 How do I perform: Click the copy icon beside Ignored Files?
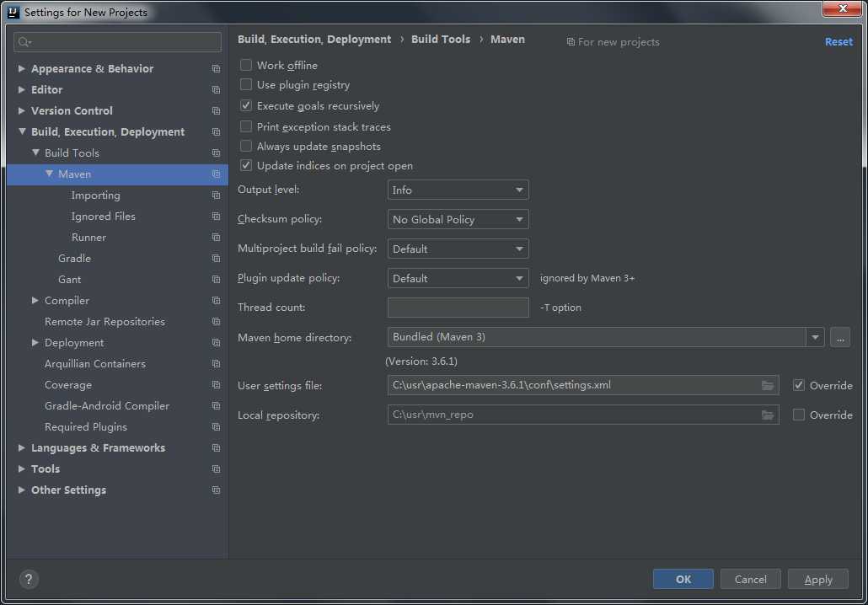pyautogui.click(x=216, y=217)
